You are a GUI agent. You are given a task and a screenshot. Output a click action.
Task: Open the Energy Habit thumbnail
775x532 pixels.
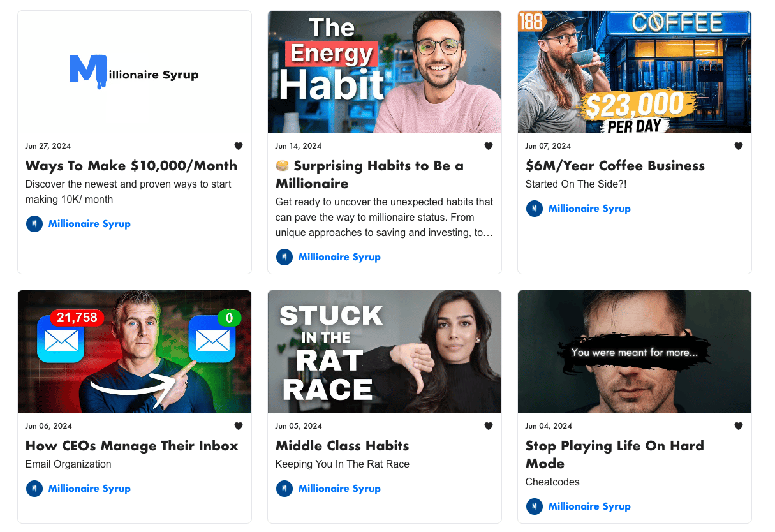pyautogui.click(x=385, y=72)
